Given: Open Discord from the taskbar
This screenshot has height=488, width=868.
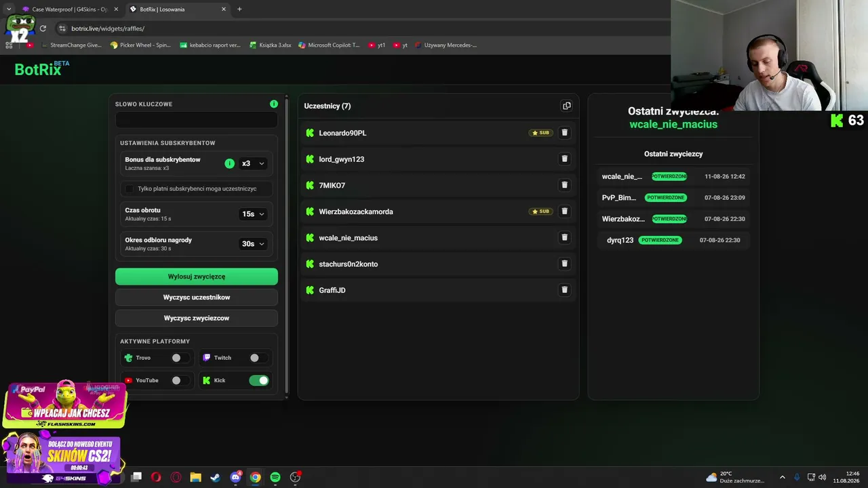Looking at the screenshot, I should (x=235, y=477).
